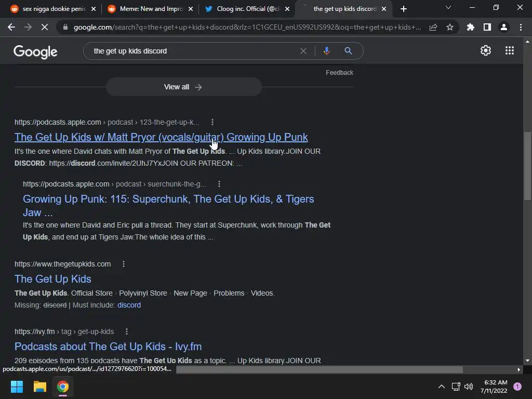532x399 pixels.
Task: Open Podcasts about The Get Up Kids link
Action: (x=108, y=347)
